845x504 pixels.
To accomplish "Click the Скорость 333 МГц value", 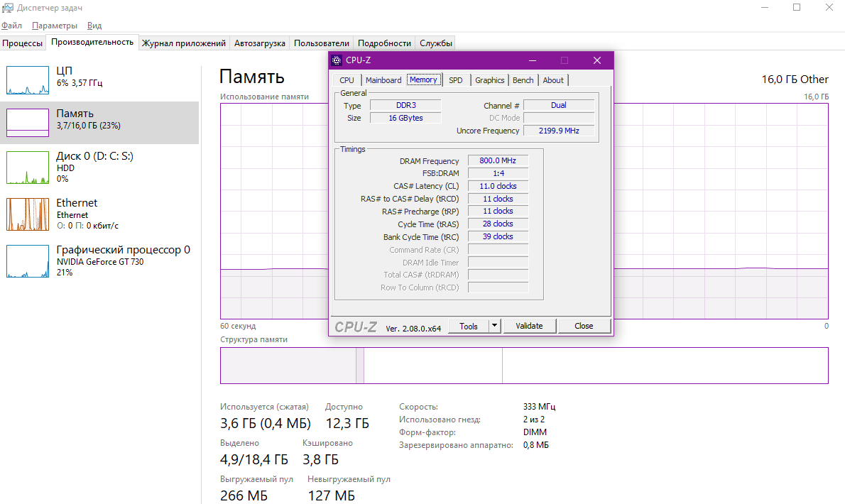I will [x=539, y=407].
